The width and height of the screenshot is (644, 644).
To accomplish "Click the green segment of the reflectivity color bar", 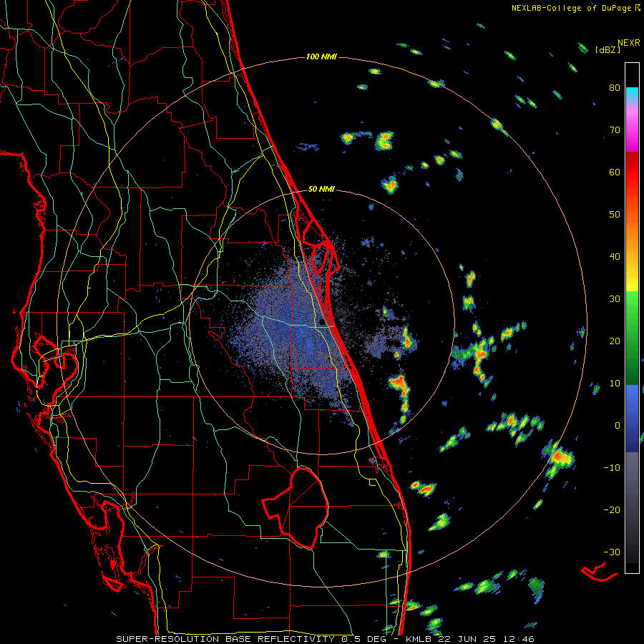I will pos(632,338).
